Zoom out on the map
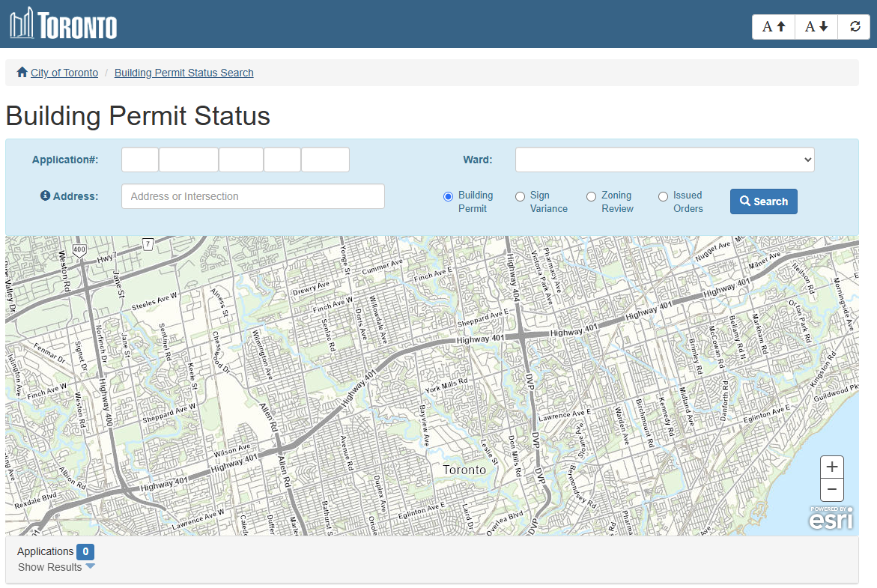The image size is (877, 588). [x=831, y=490]
